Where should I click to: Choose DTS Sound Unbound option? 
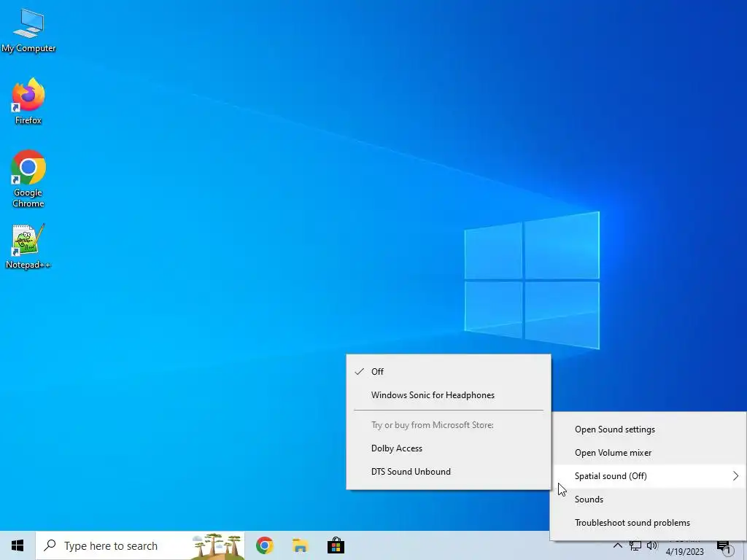(449, 472)
